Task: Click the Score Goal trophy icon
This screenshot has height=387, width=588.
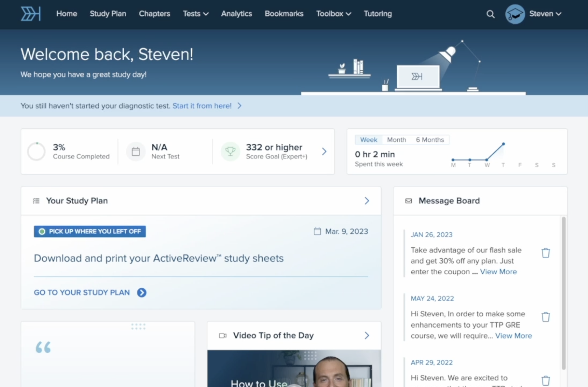Action: [x=230, y=152]
